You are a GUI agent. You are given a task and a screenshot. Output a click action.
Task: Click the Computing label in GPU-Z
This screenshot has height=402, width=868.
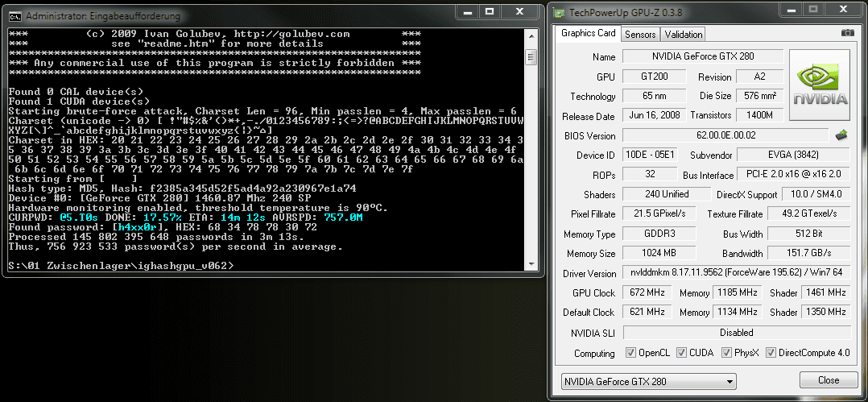(x=594, y=354)
